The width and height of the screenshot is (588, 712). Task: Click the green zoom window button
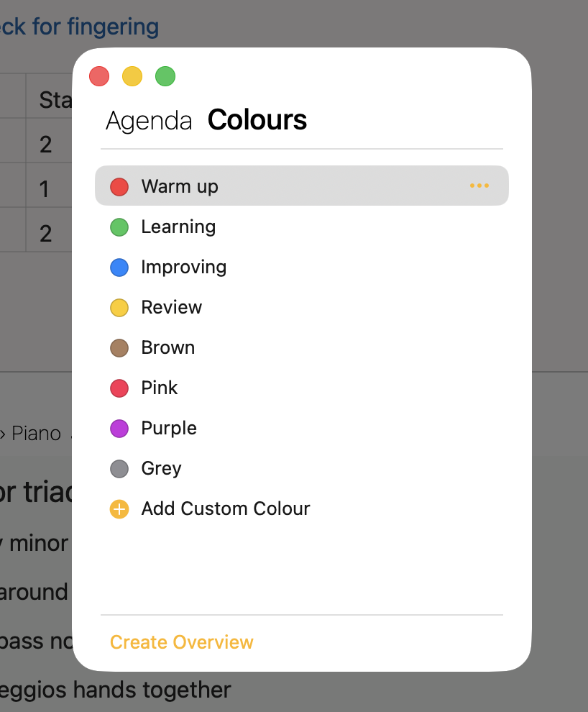click(x=165, y=76)
